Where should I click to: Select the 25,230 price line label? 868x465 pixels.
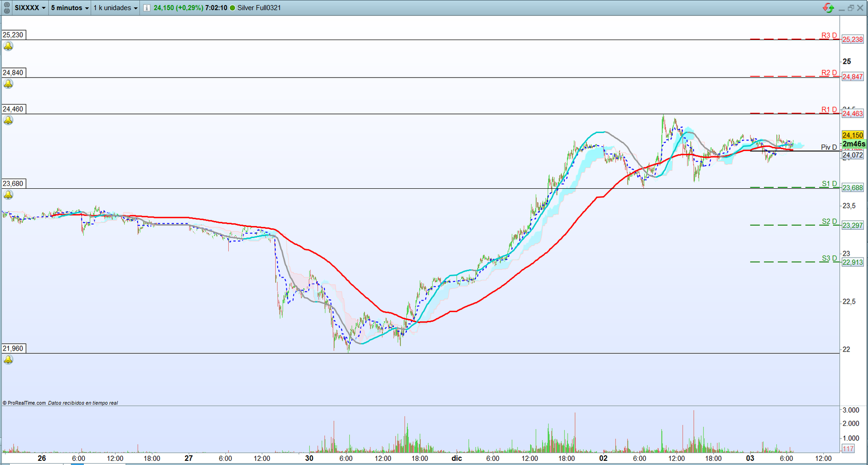pos(13,35)
